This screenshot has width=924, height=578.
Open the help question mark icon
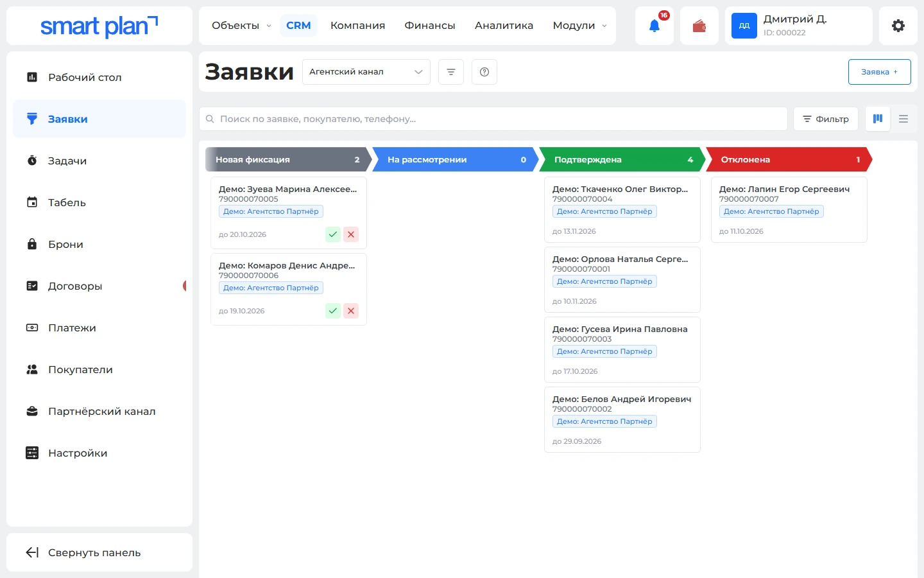pos(484,72)
